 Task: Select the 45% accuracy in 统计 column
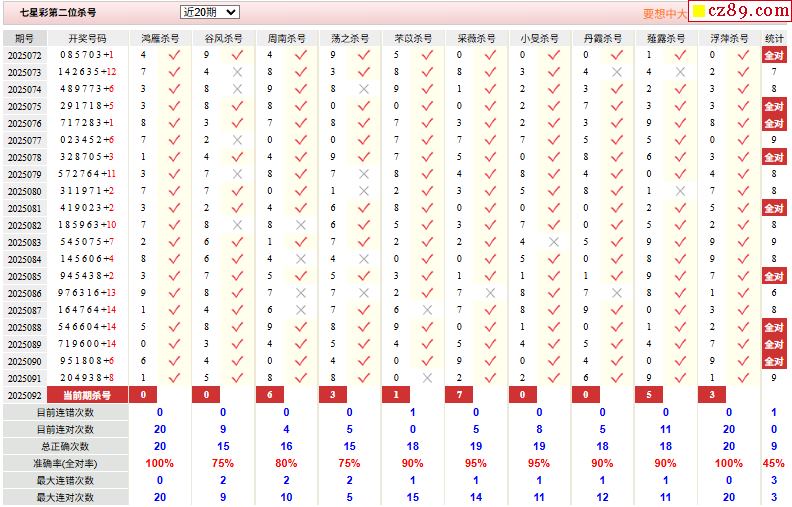point(773,464)
